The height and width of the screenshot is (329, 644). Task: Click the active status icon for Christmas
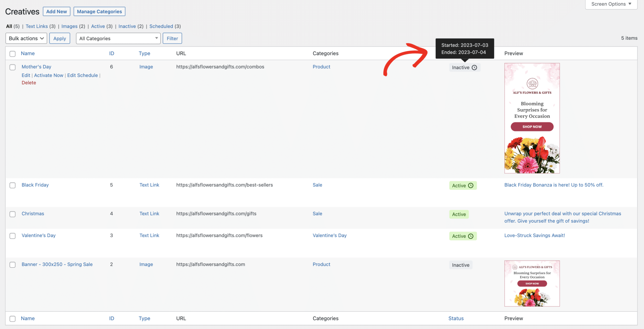459,214
